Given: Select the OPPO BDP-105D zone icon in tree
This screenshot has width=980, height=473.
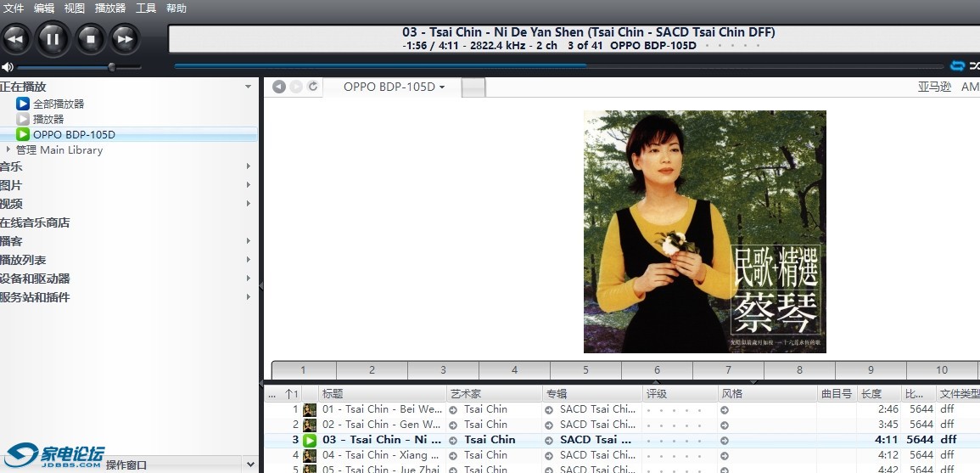Looking at the screenshot, I should (x=23, y=134).
